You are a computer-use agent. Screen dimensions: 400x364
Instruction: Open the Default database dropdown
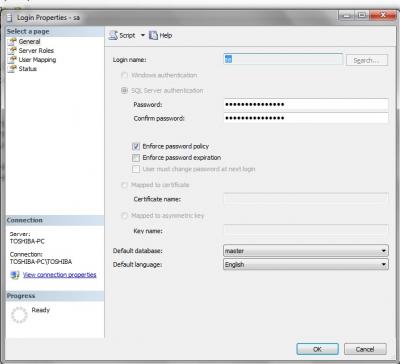(x=306, y=251)
